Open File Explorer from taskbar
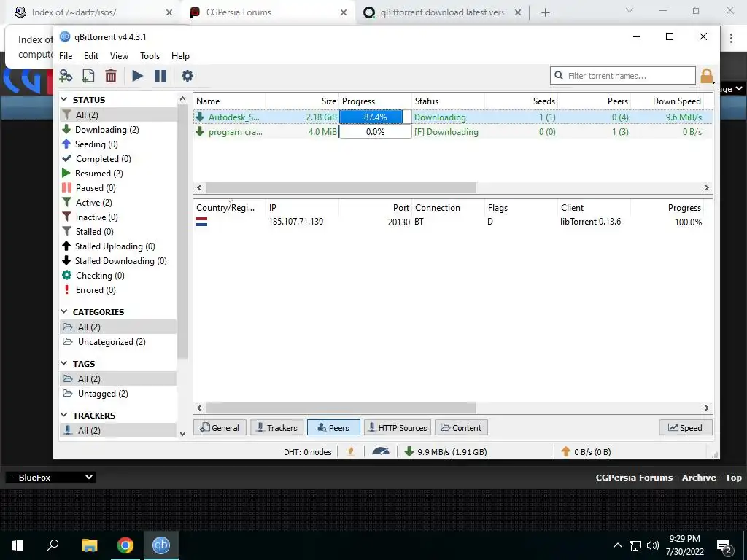Viewport: 747px width, 560px height. pyautogui.click(x=89, y=545)
